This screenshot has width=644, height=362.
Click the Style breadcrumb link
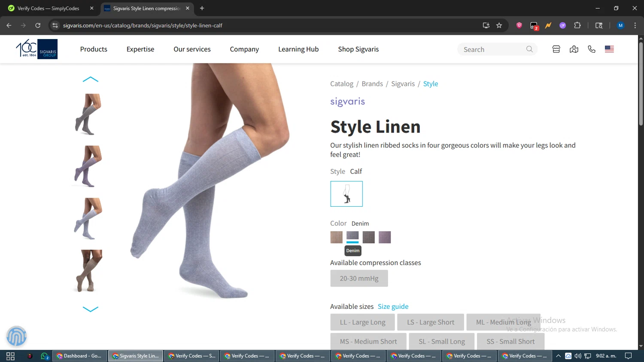click(x=431, y=84)
